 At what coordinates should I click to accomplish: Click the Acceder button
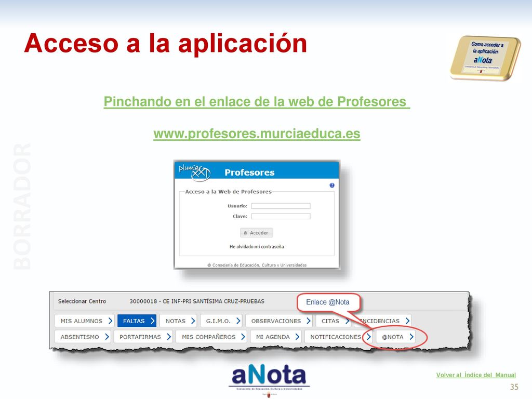point(257,233)
